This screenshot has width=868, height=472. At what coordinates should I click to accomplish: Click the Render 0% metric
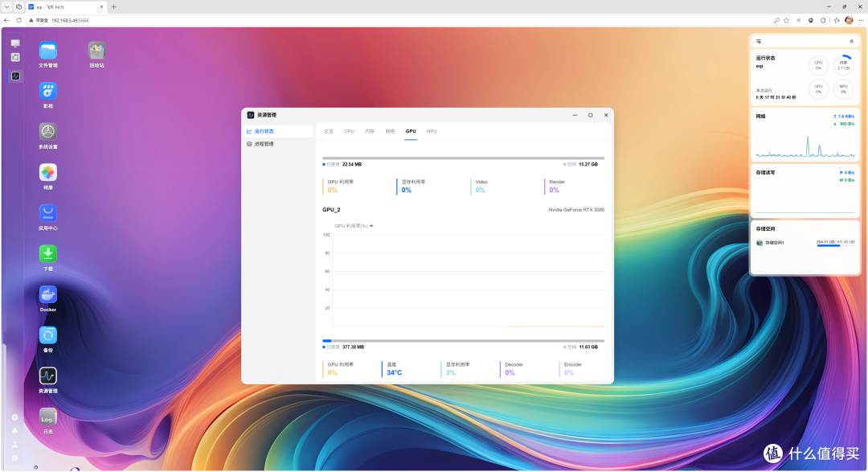[556, 186]
